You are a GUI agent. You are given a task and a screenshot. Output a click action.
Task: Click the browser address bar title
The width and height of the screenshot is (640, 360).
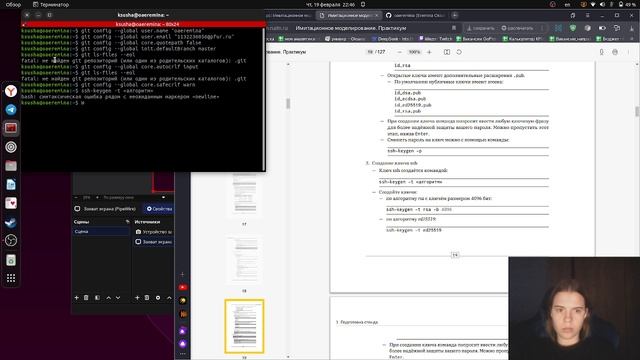click(x=351, y=28)
